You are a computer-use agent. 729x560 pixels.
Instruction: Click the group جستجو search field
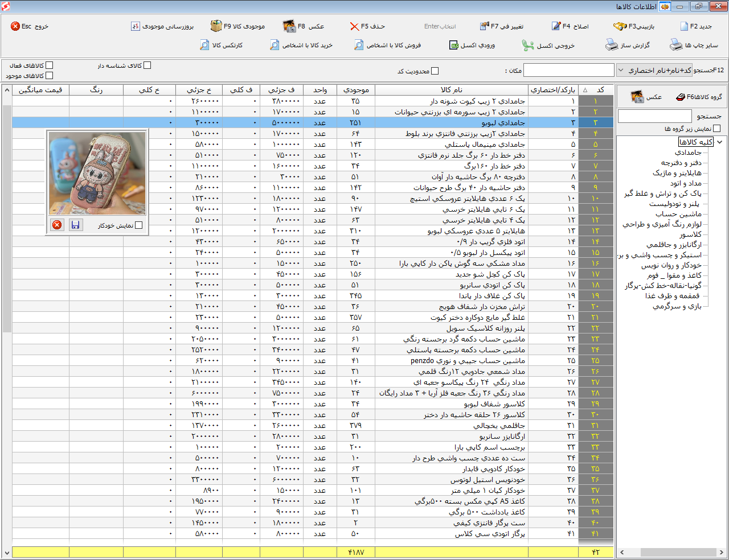[x=654, y=116]
